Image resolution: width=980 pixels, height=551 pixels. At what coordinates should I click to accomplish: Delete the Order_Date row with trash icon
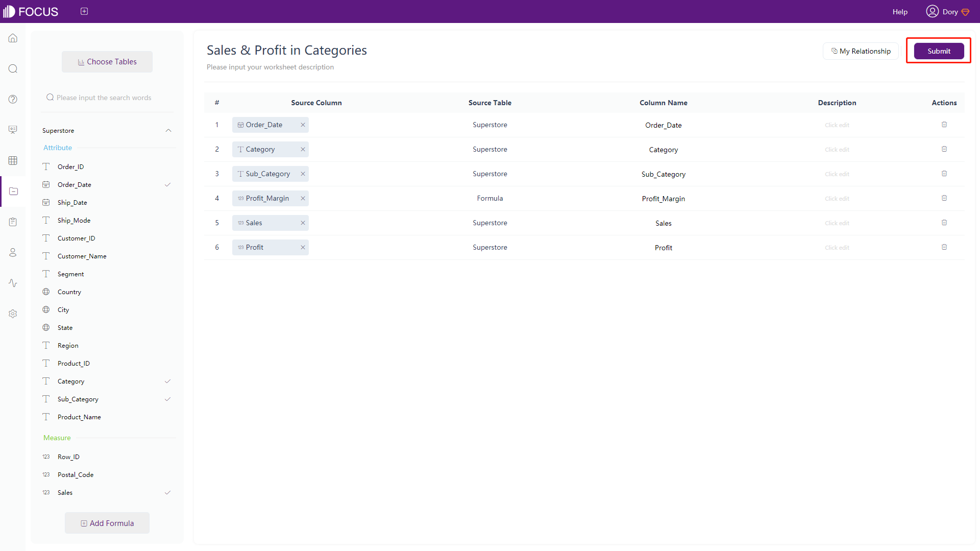[944, 125]
